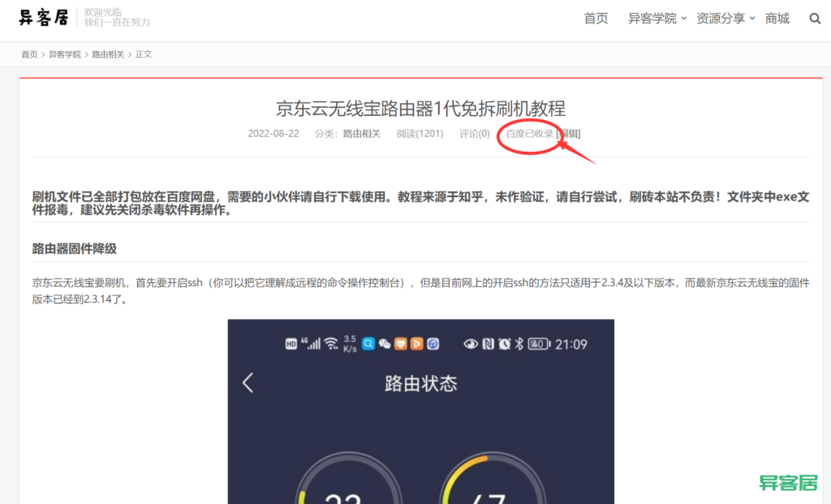Click the 21:09 time in the phone screenshot
The image size is (831, 504).
571,344
